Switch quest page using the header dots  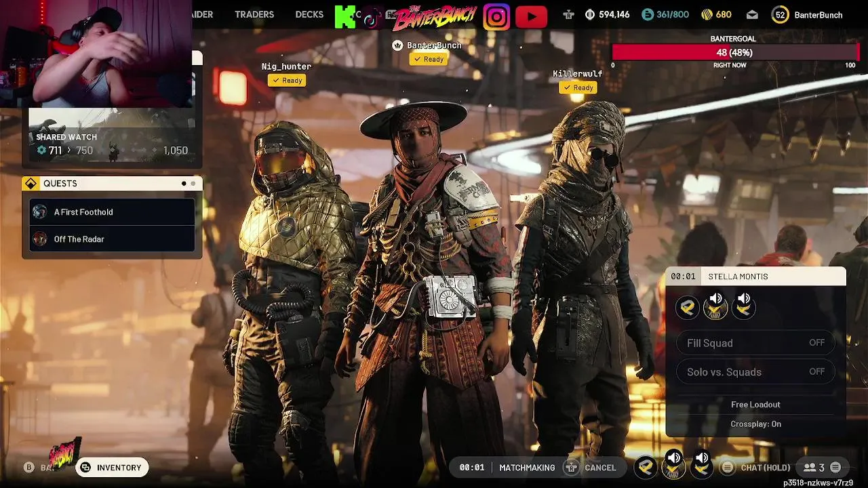189,184
